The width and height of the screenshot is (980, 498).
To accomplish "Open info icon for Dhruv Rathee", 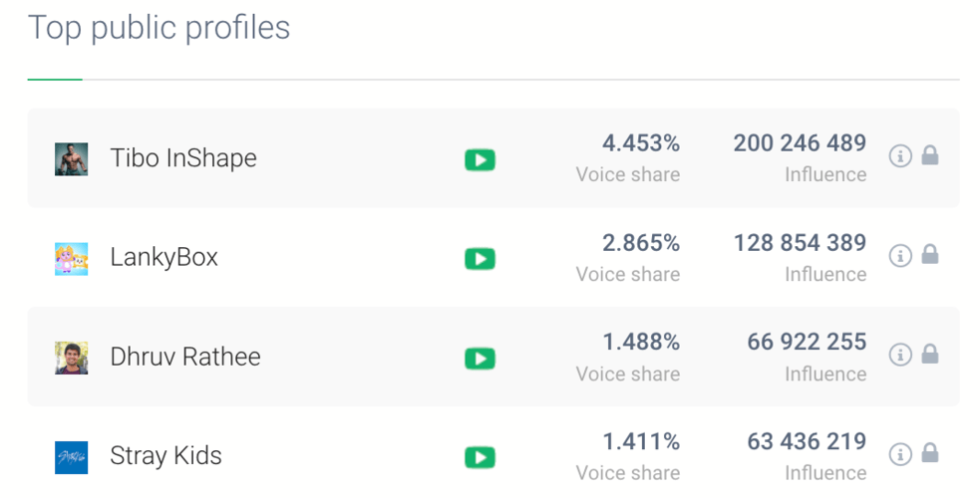I will (x=900, y=355).
